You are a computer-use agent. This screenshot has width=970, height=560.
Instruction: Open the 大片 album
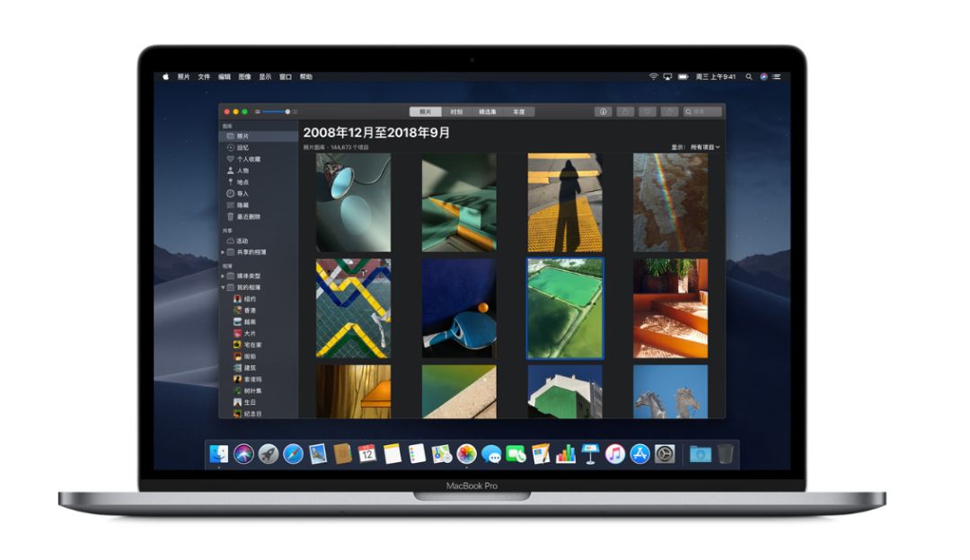coord(244,333)
